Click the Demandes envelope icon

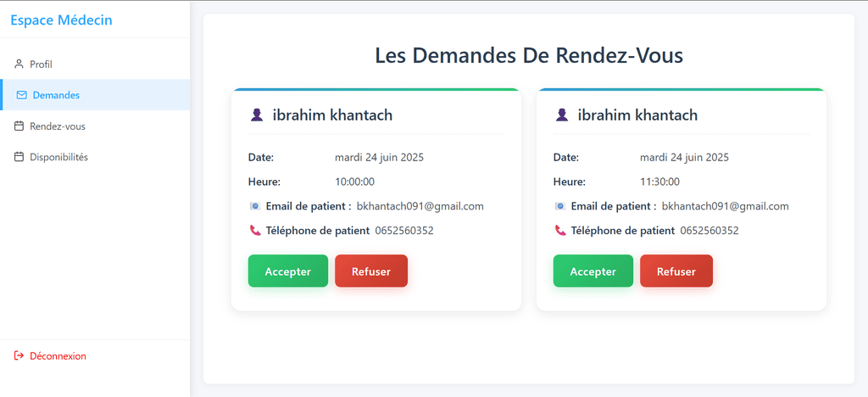22,95
